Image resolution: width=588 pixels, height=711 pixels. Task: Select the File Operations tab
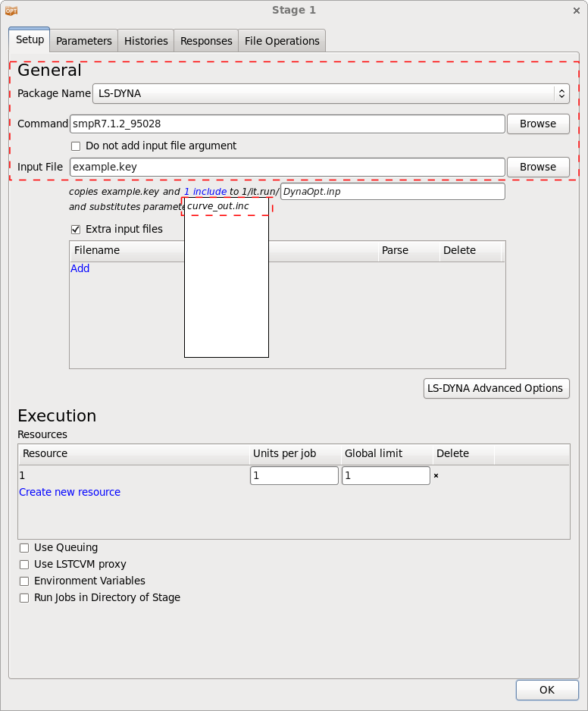pyautogui.click(x=282, y=41)
